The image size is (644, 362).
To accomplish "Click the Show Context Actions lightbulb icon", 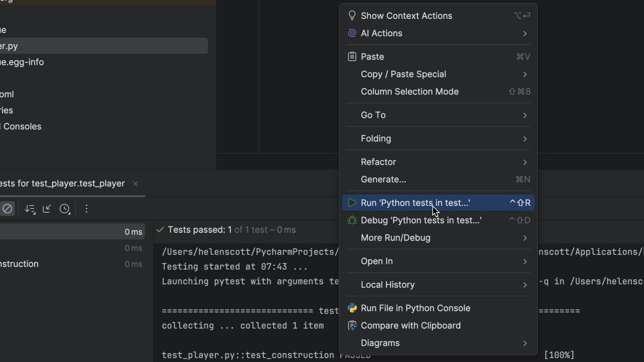I will tap(352, 15).
